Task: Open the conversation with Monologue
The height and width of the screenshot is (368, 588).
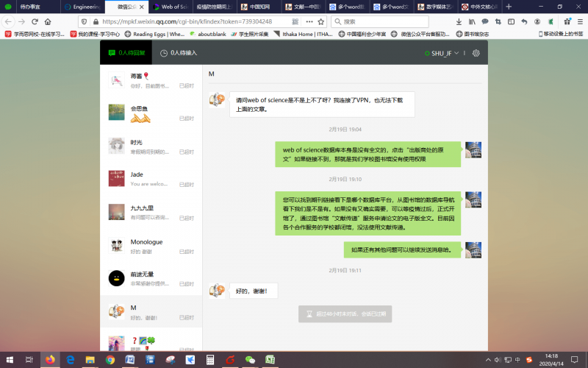Action: pos(151,246)
